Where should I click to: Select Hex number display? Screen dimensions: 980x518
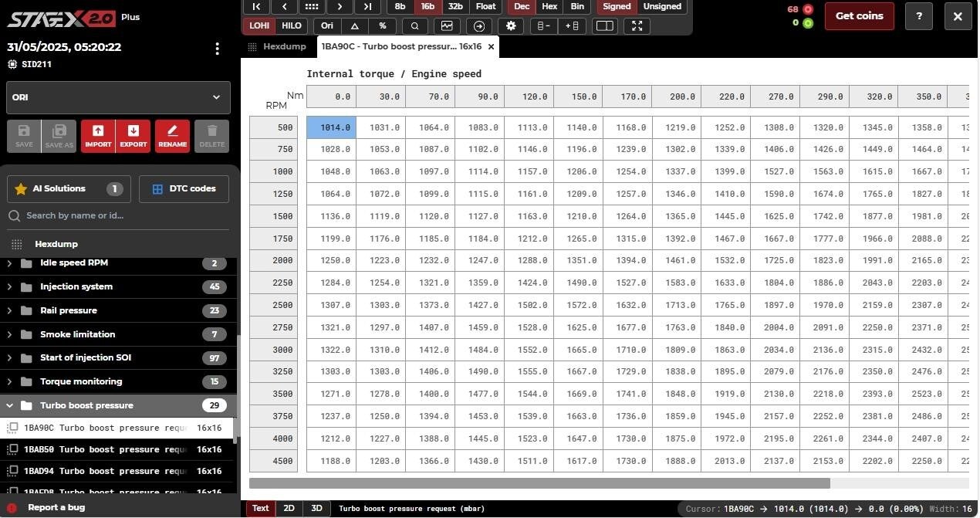click(x=549, y=6)
